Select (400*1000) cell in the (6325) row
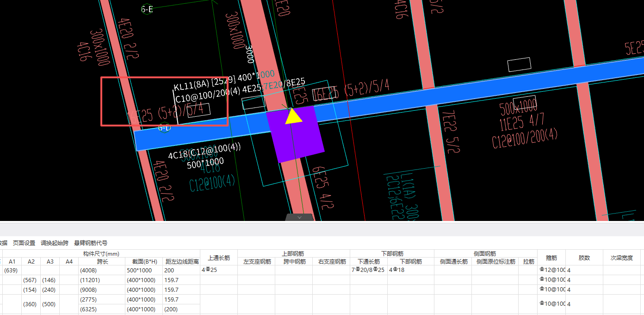 (x=144, y=309)
